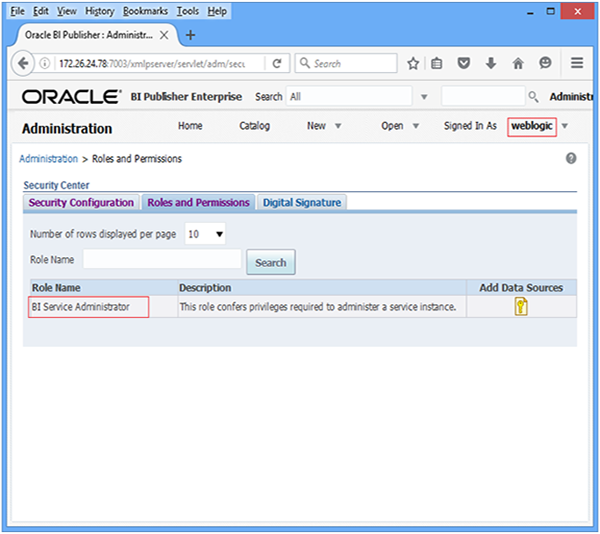Open site information icon in address bar
The width and height of the screenshot is (600, 534).
(45, 63)
